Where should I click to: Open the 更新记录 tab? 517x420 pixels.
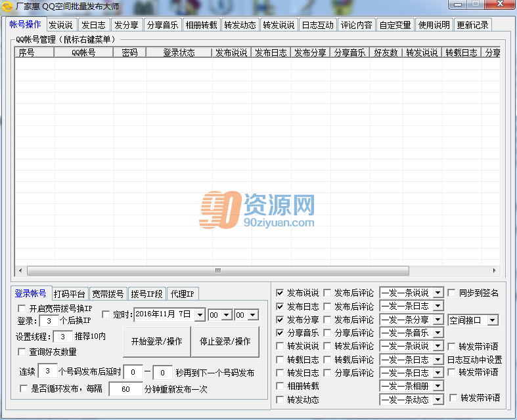coord(472,25)
